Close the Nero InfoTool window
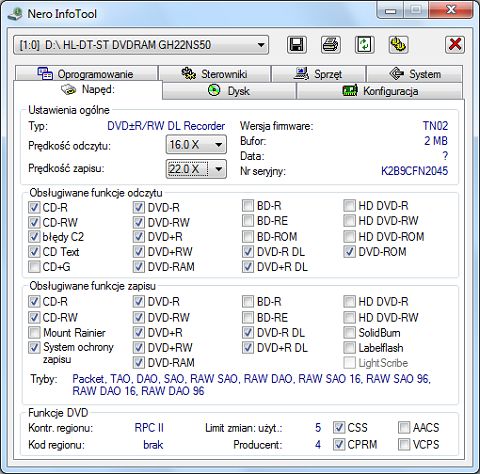Viewport: 480px width, 474px height. (x=451, y=10)
